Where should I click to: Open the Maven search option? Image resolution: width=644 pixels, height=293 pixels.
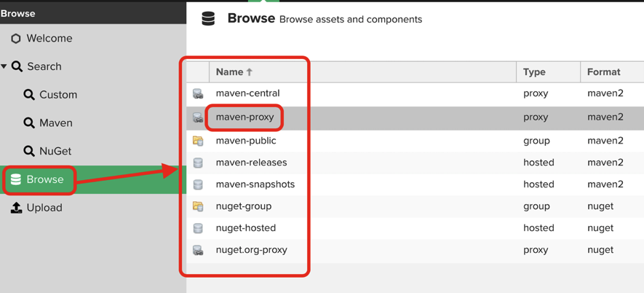click(55, 123)
